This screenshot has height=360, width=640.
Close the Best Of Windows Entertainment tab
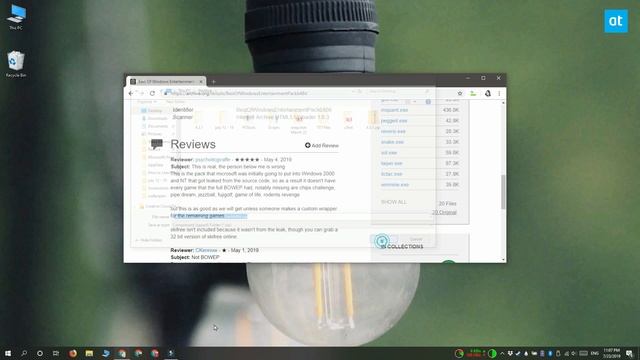coord(201,82)
